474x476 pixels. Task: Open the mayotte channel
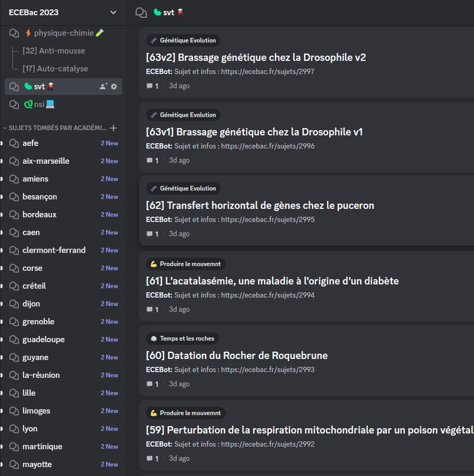64,464
